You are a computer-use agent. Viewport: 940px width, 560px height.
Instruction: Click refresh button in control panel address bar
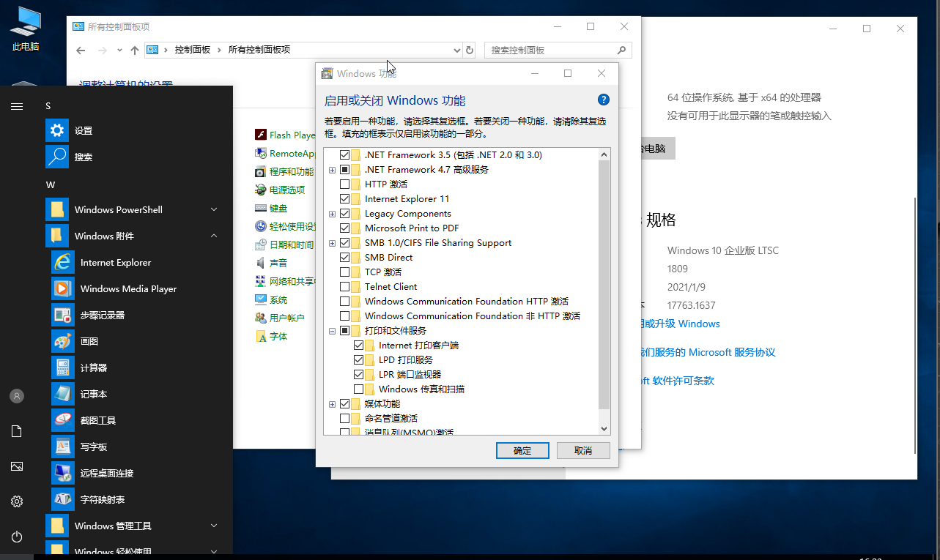click(470, 50)
